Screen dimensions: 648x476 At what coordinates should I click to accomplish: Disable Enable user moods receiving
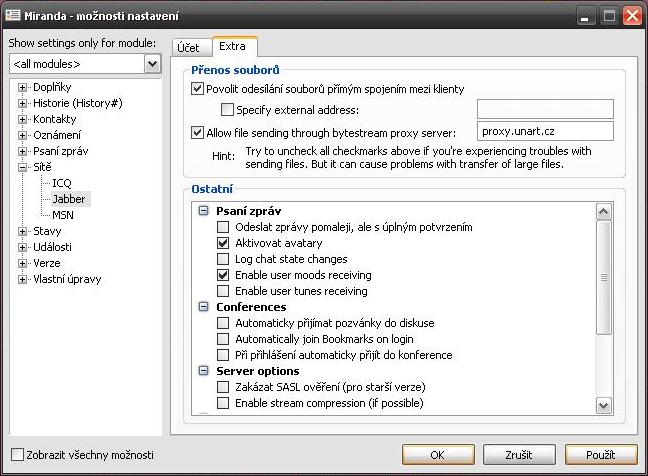coord(223,275)
